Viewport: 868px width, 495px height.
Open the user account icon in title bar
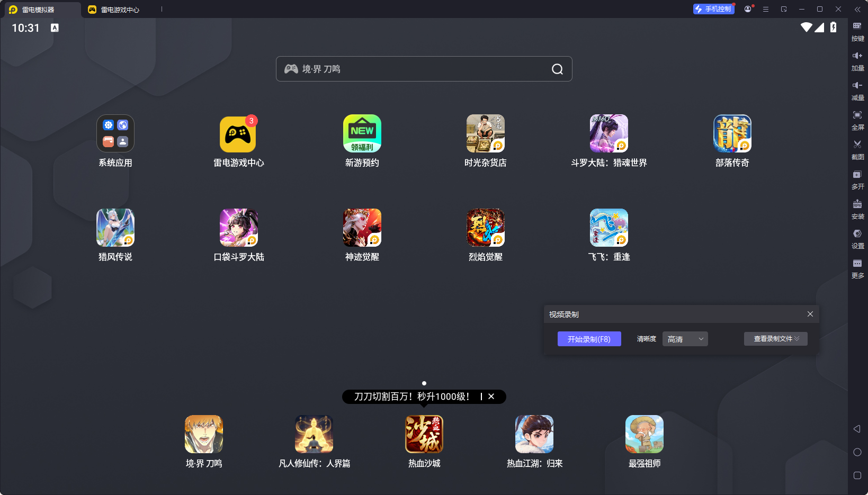748,9
